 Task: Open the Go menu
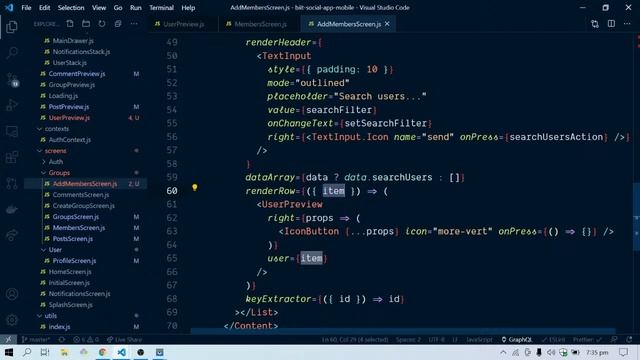click(x=118, y=8)
